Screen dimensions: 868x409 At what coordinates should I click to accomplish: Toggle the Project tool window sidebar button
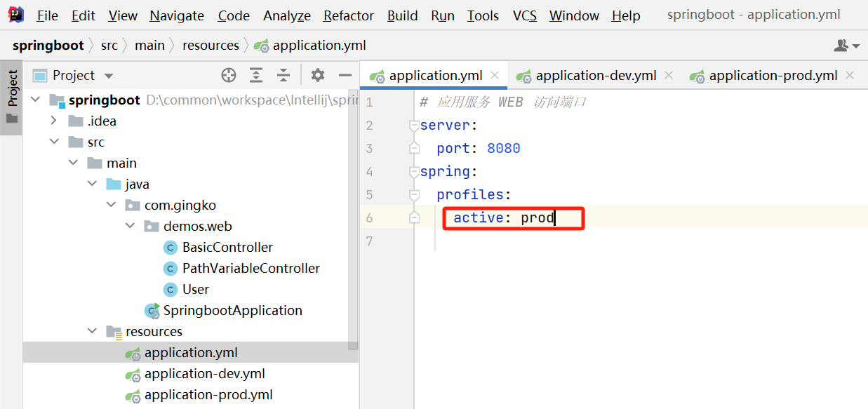(x=12, y=97)
